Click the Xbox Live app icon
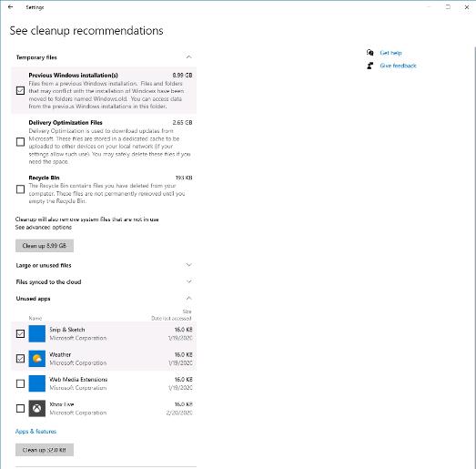 pos(37,408)
